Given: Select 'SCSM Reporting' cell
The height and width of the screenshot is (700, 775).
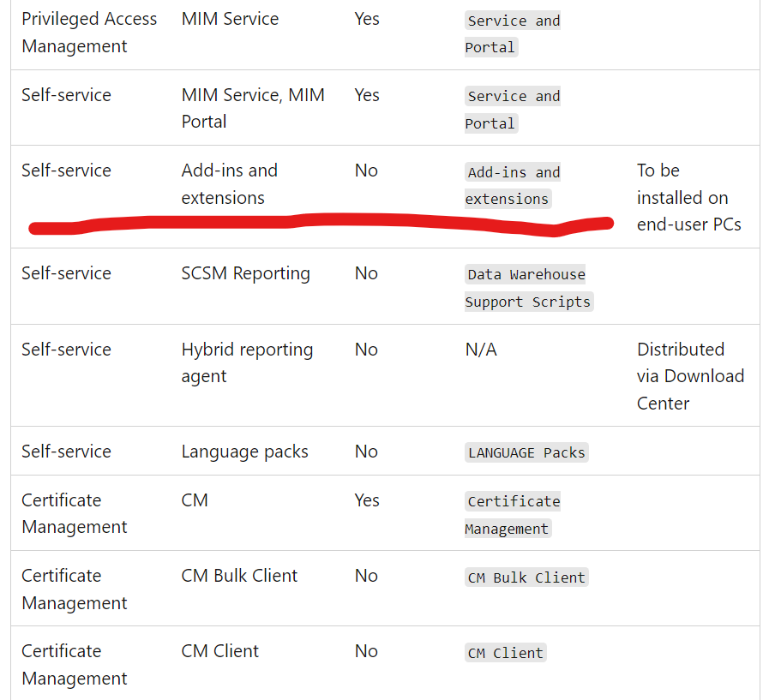Looking at the screenshot, I should point(246,273).
